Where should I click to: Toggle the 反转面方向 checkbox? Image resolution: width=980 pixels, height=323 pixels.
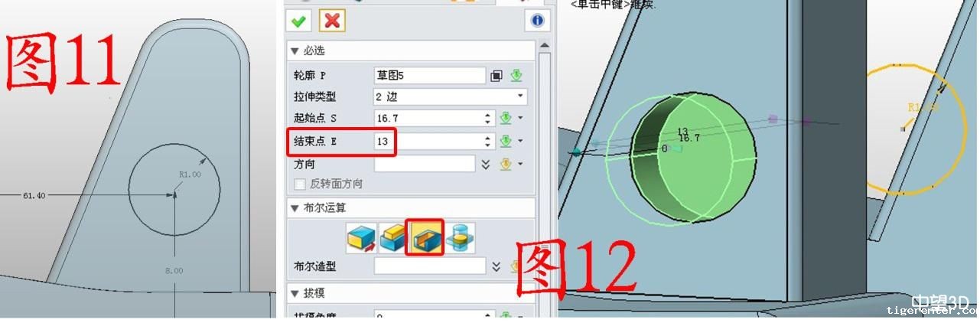click(x=300, y=184)
